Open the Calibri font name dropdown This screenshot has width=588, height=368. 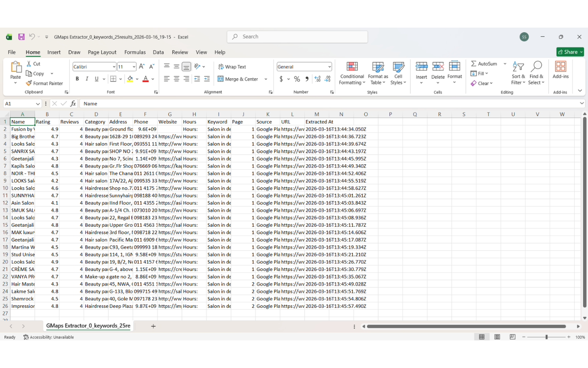[113, 67]
